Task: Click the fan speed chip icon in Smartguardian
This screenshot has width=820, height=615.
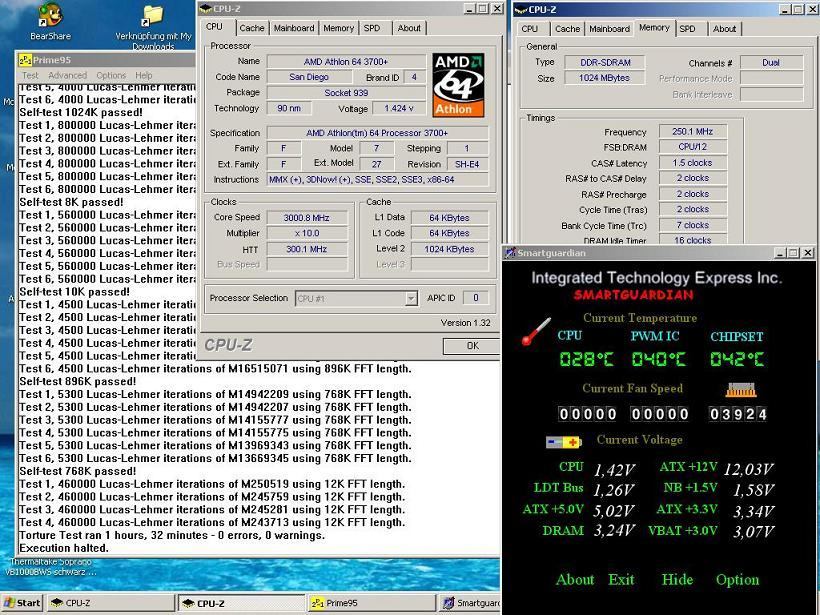Action: 741,390
